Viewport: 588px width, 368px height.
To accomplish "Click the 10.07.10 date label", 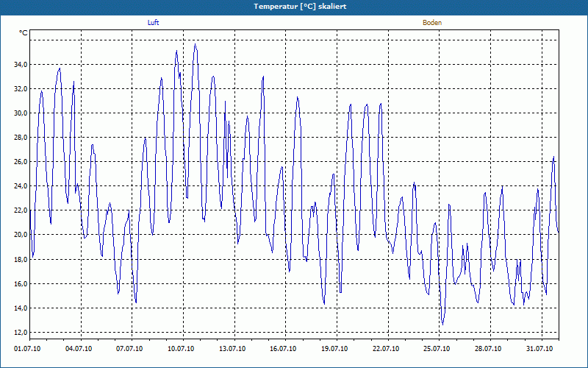I will coord(181,349).
